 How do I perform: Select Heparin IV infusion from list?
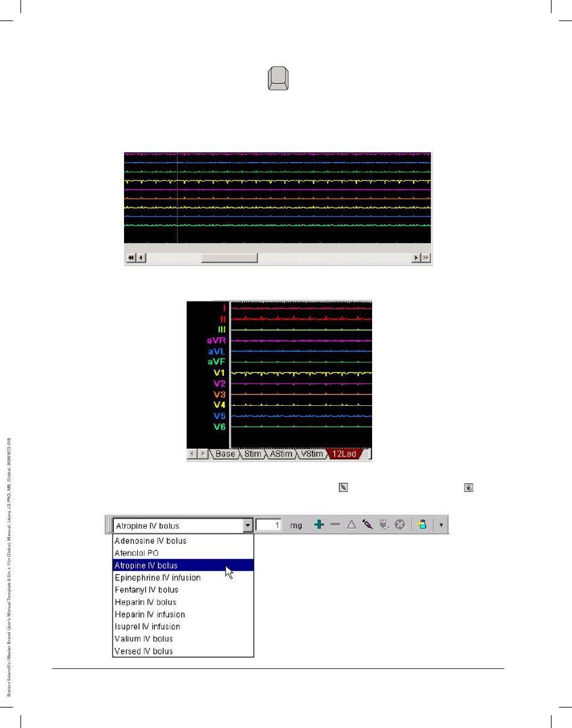tap(183, 614)
